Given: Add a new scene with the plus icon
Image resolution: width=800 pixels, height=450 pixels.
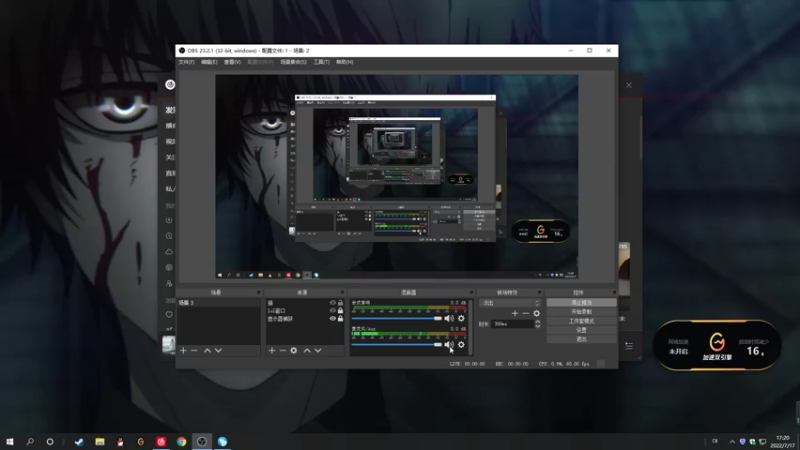Looking at the screenshot, I should 183,351.
